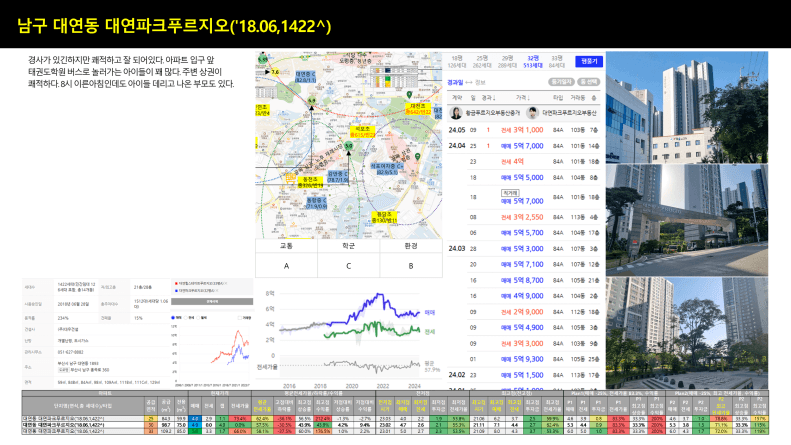Screen dimensions: 791x445
Task: Click the 거래동 column header
Action: pos(578,98)
